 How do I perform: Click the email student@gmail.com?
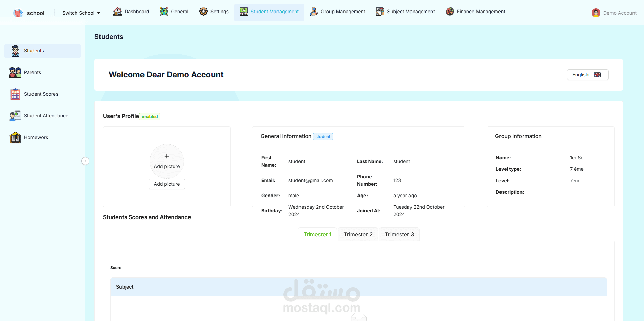[x=311, y=180]
